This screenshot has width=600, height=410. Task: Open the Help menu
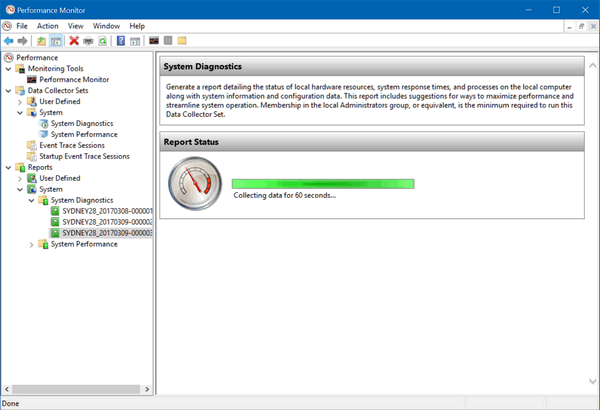(137, 26)
